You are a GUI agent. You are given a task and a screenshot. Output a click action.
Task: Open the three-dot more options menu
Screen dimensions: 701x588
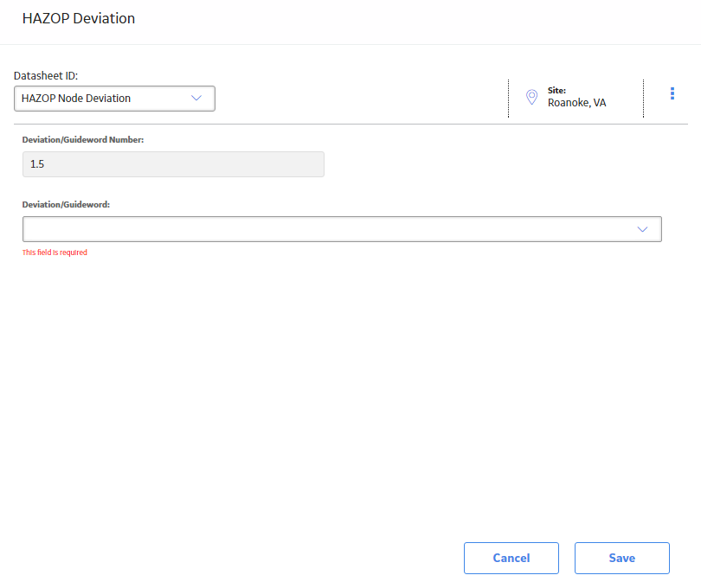pyautogui.click(x=672, y=93)
